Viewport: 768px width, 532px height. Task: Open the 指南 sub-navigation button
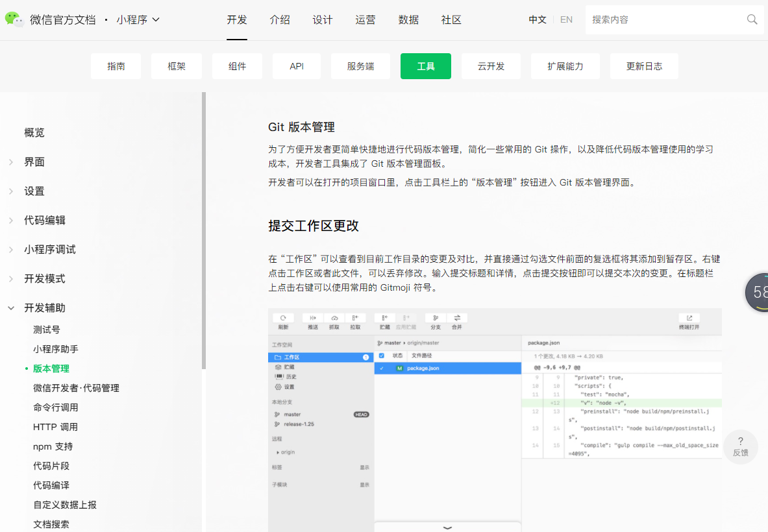(x=116, y=66)
